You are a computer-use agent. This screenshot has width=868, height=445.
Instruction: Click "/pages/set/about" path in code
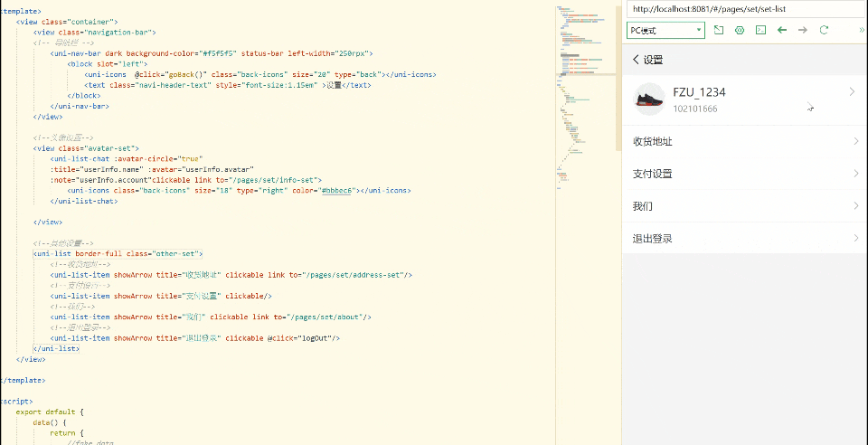click(325, 317)
